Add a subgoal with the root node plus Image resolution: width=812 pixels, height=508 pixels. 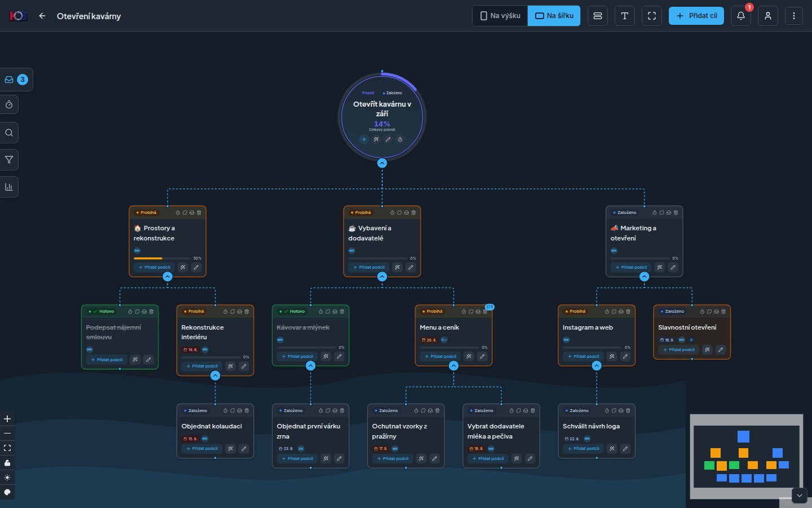(364, 139)
